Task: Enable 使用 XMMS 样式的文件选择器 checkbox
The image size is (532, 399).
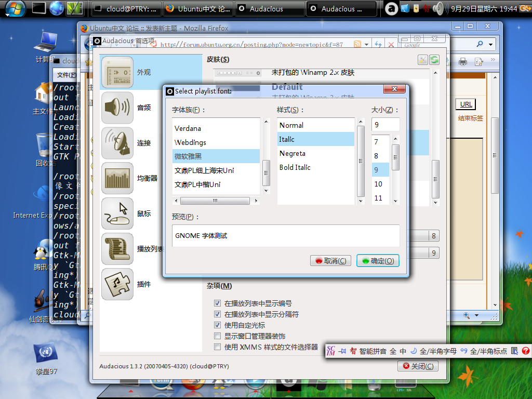Action: click(217, 347)
